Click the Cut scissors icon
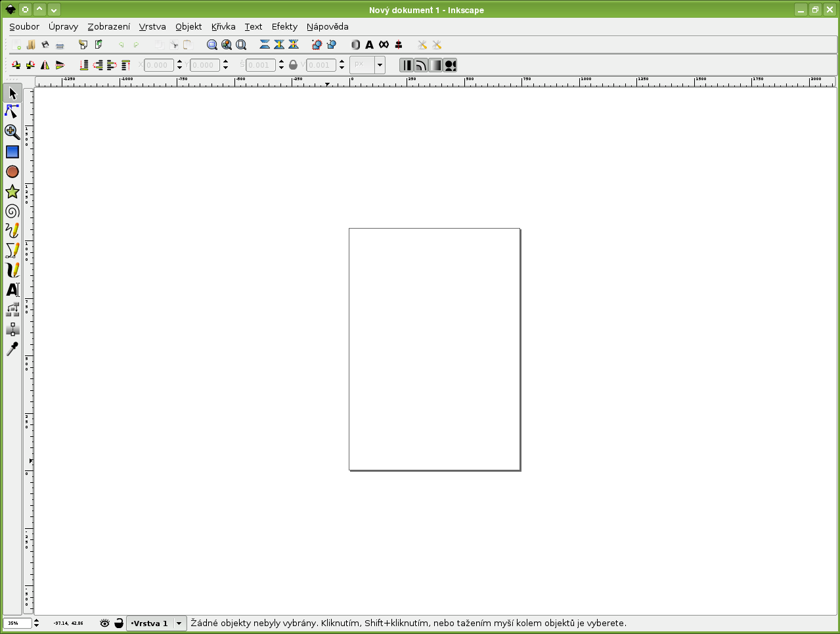Screen dimensions: 840x634 point(174,45)
